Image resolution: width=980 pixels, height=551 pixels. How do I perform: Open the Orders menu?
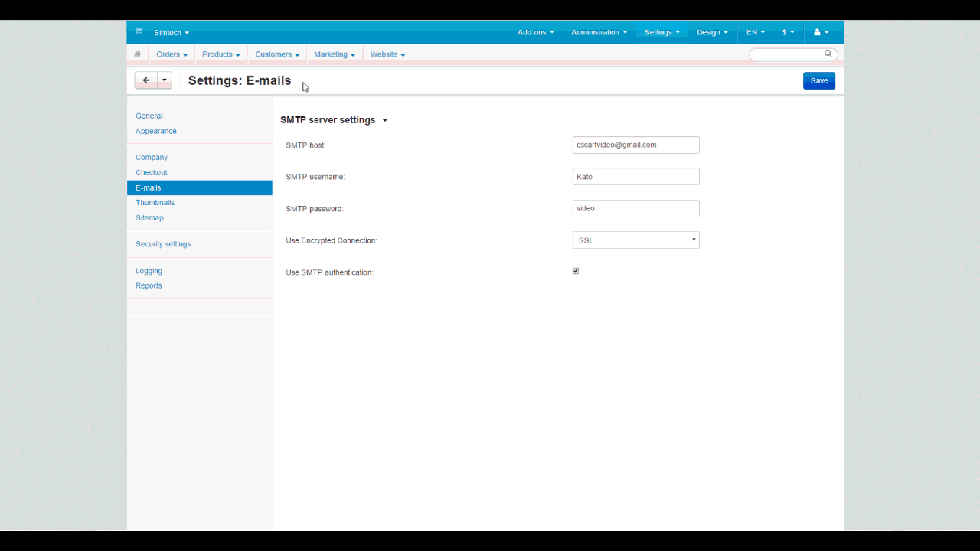pos(171,54)
